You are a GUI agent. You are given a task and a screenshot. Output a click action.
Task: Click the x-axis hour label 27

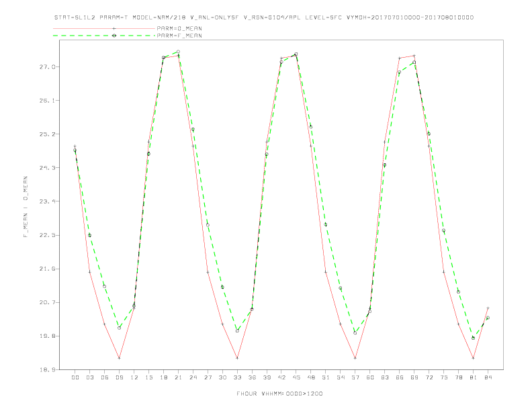(208, 377)
